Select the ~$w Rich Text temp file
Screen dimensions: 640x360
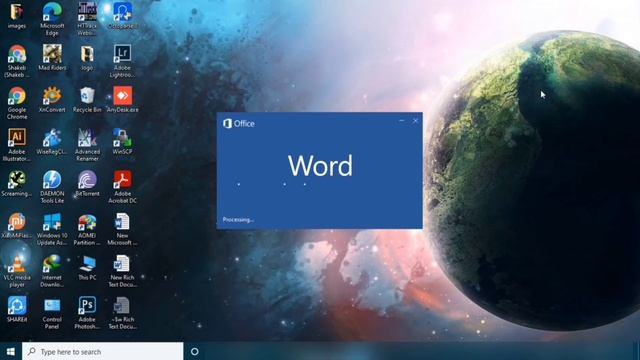[122, 313]
